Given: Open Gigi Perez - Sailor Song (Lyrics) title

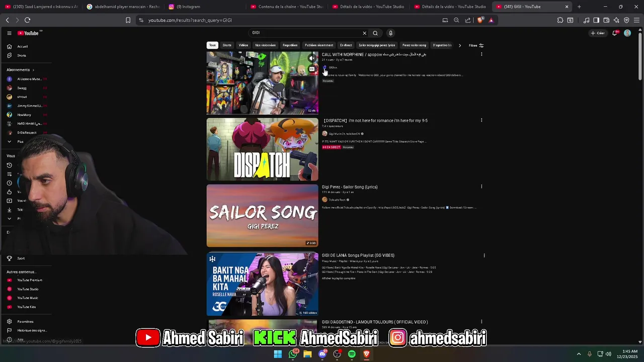Looking at the screenshot, I should click(x=350, y=187).
